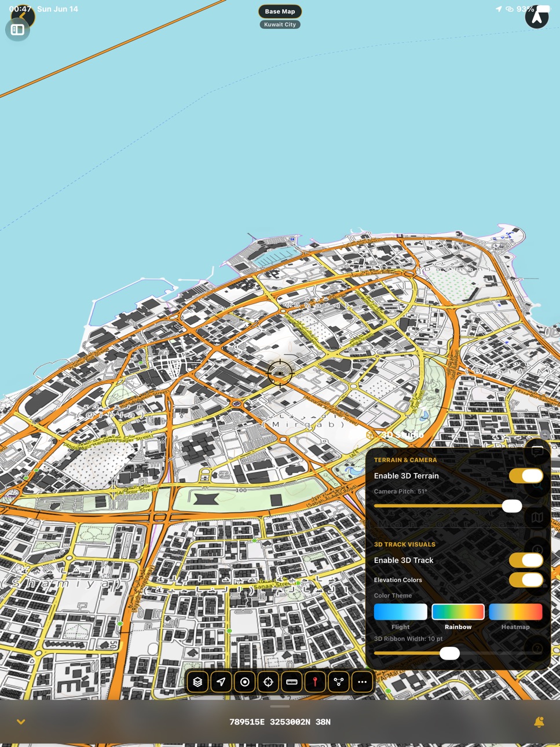Click the 789515E 3253002N 38N coordinates readout
The image size is (560, 747).
tap(280, 722)
